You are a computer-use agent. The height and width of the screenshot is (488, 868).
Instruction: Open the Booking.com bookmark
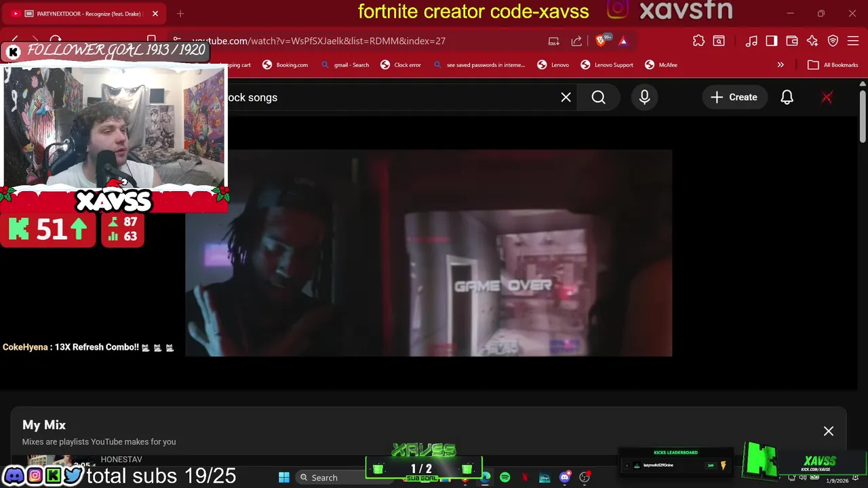tap(285, 65)
